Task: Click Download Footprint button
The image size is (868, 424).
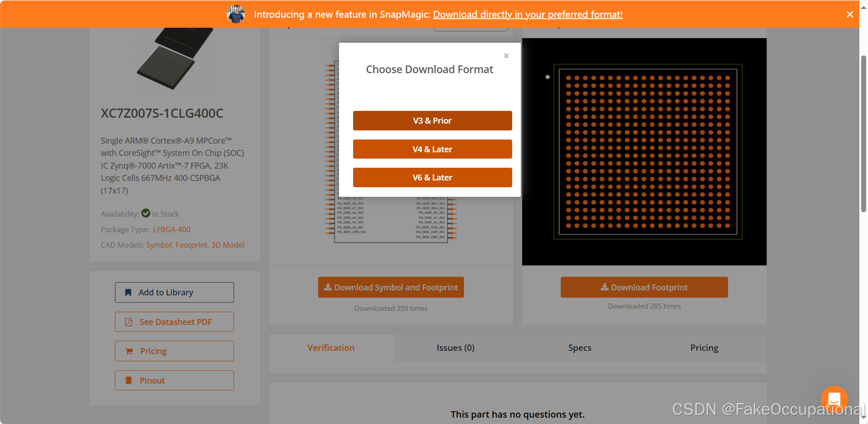Action: pos(644,287)
